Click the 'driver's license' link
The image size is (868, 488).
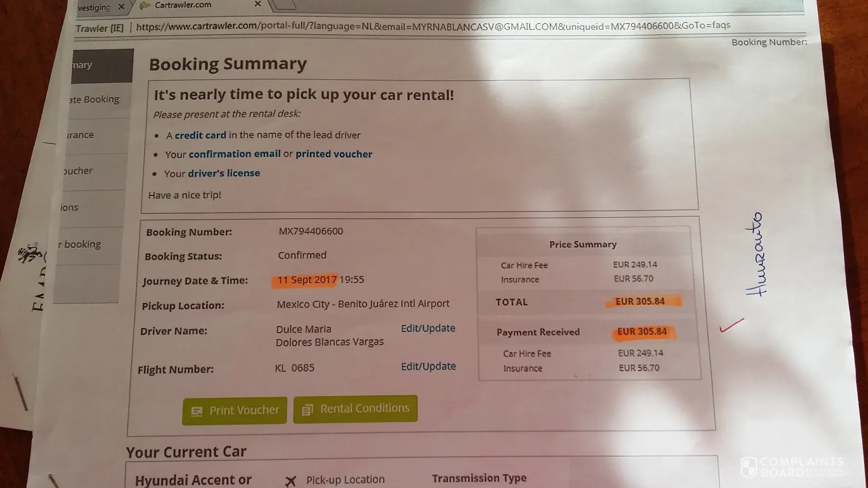224,173
